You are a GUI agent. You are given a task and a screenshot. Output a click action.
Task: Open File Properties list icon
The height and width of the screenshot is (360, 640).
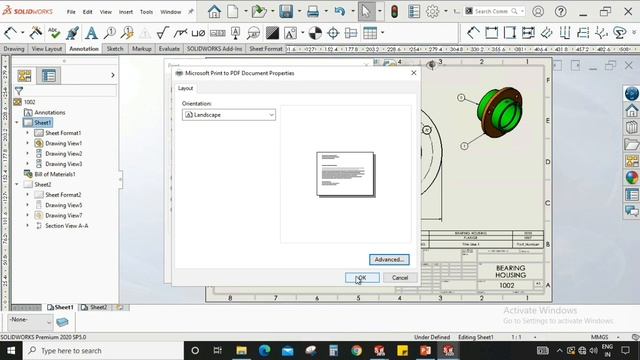click(x=414, y=11)
